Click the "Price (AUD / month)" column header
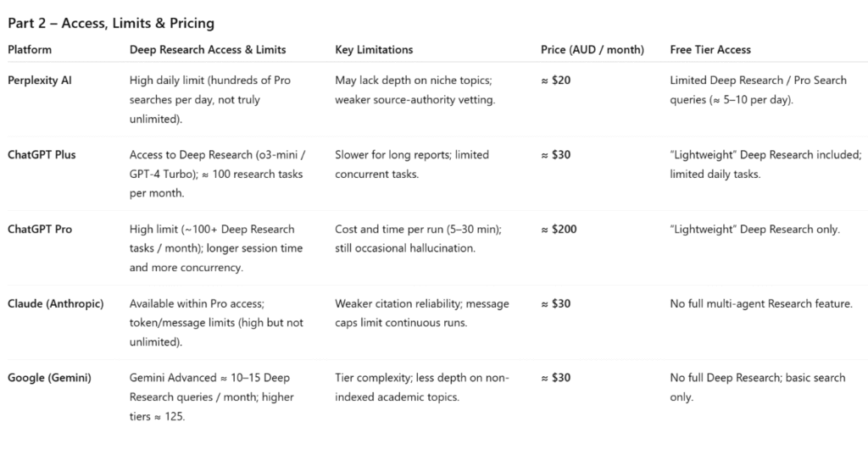 pyautogui.click(x=593, y=50)
